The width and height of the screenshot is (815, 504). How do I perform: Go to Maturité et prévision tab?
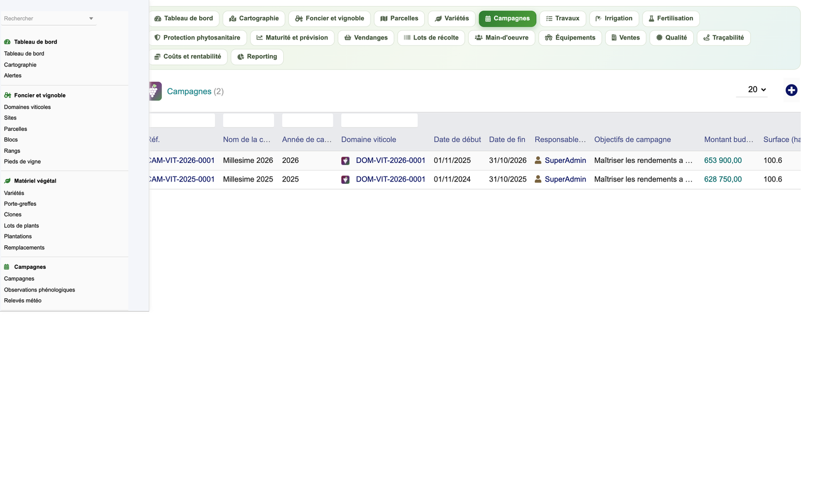(292, 38)
